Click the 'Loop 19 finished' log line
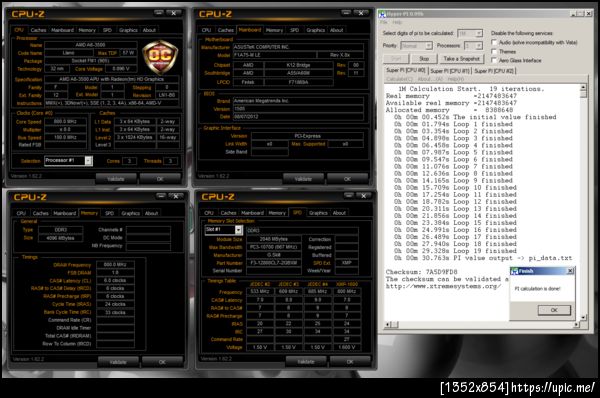Viewport: 600px width, 398px height. point(455,251)
